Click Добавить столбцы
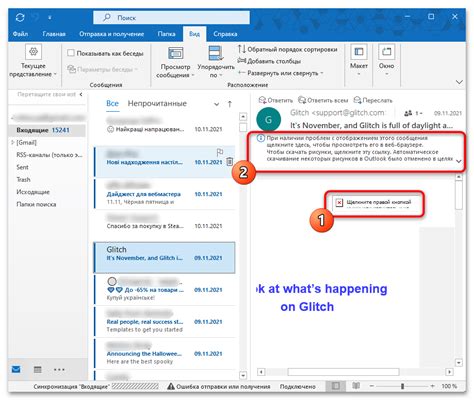This screenshot has width=474, height=400. pyautogui.click(x=269, y=61)
